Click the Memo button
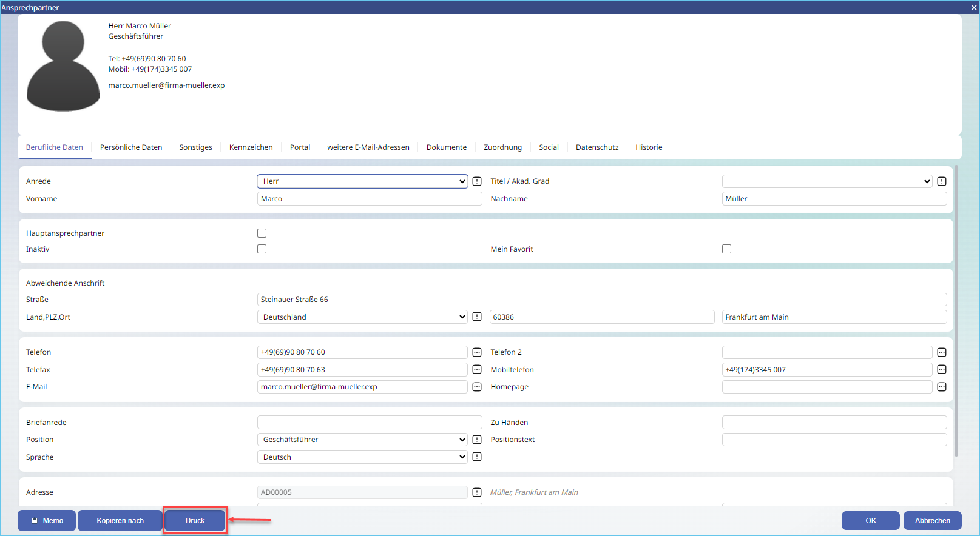 coord(47,521)
